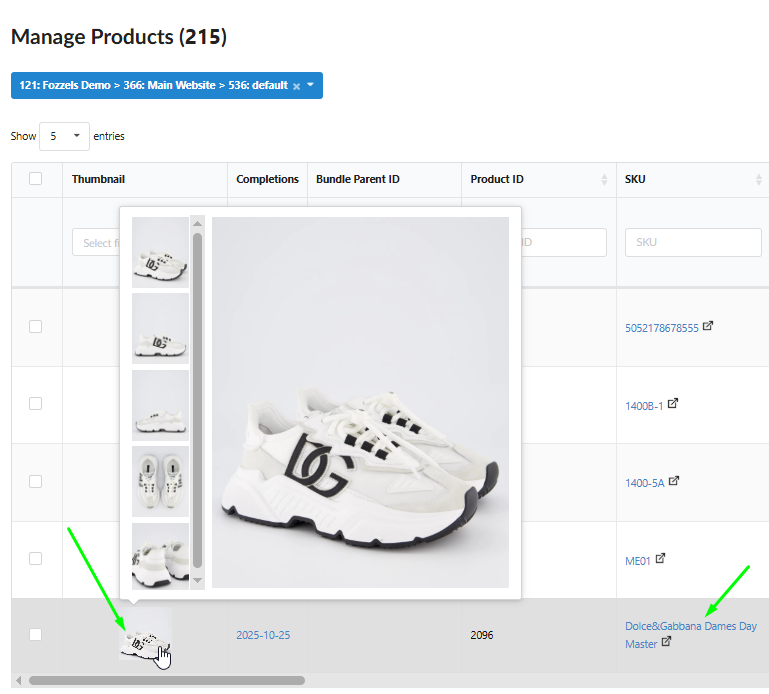Screen dimensions: 769x694
Task: Open SKU link 1400B-1
Action: (x=644, y=406)
